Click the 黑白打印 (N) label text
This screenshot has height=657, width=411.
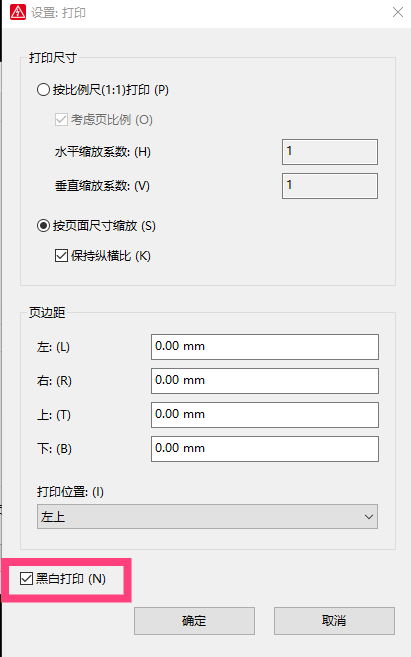coord(71,579)
